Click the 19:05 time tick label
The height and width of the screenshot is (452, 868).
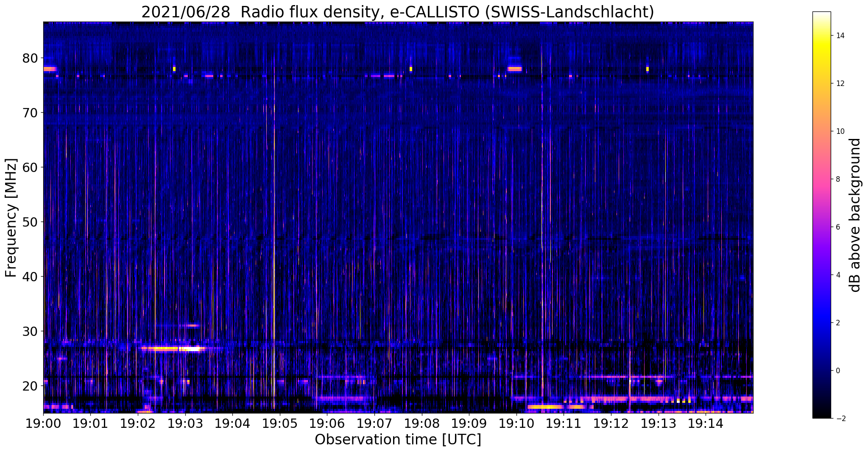pos(280,424)
